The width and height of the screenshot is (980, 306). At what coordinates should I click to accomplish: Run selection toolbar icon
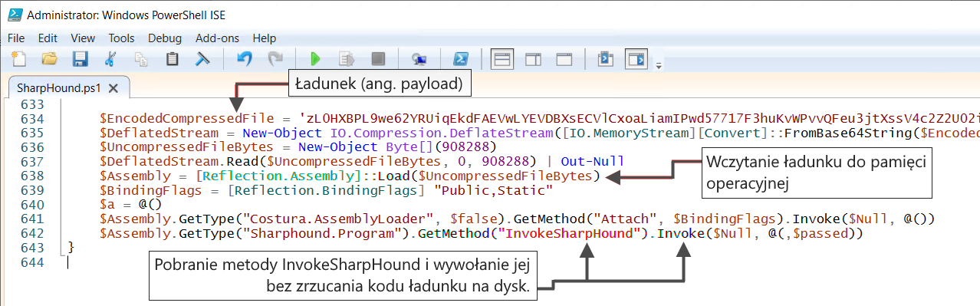click(347, 58)
